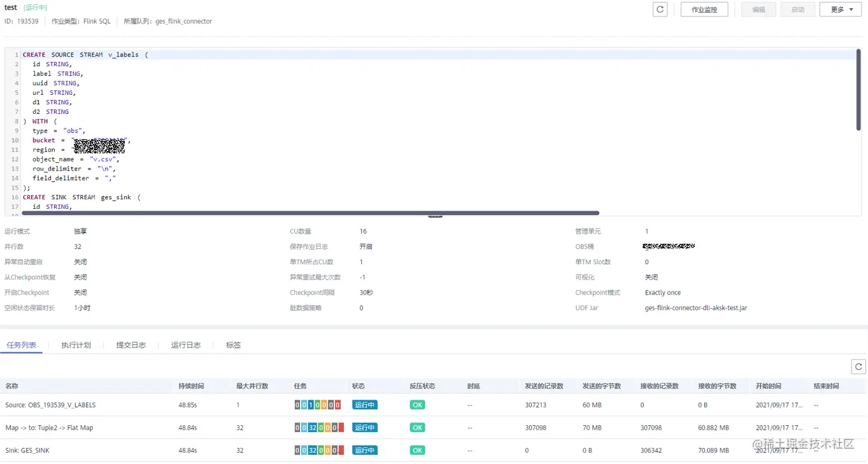Select the Sink: GES_SINK task name
The image size is (868, 464).
(27, 451)
